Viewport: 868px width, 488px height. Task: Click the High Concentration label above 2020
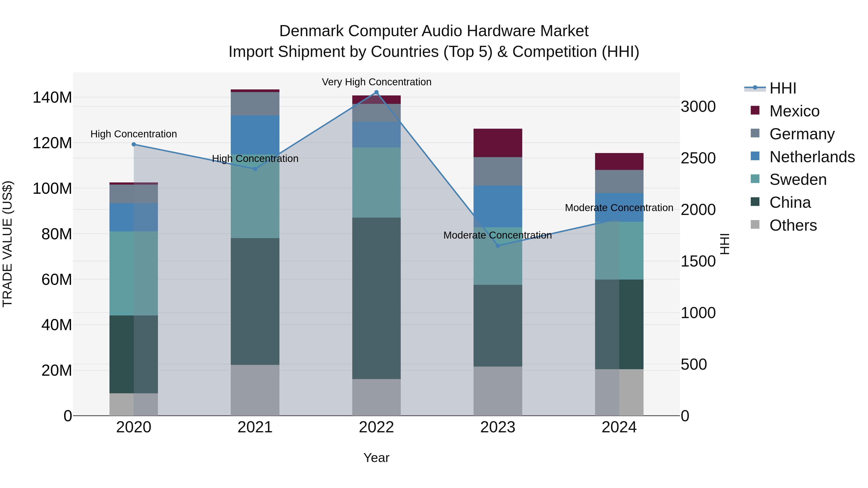(x=134, y=134)
